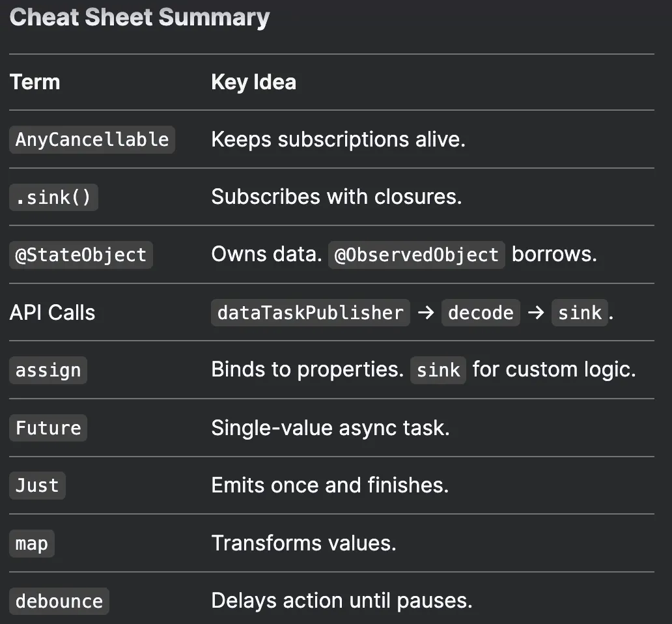Image resolution: width=672 pixels, height=624 pixels.
Task: Select the @StateObject code chip
Action: pos(81,255)
